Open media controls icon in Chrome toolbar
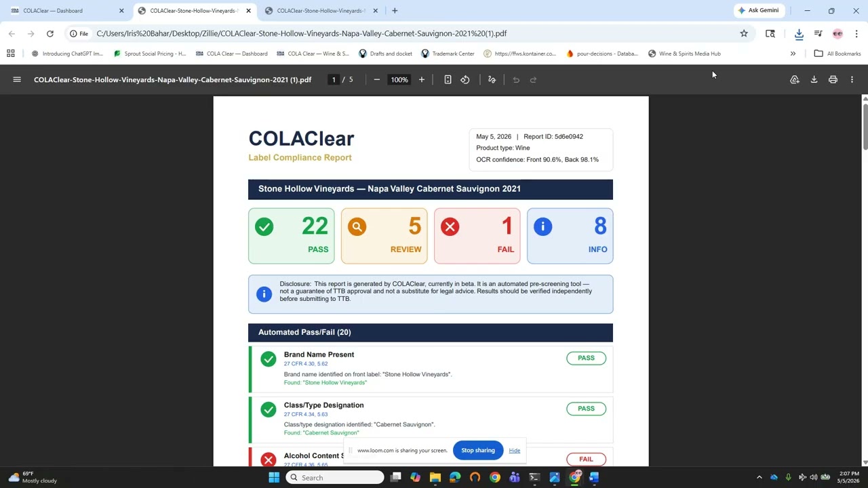Image resolution: width=868 pixels, height=488 pixels. click(818, 33)
